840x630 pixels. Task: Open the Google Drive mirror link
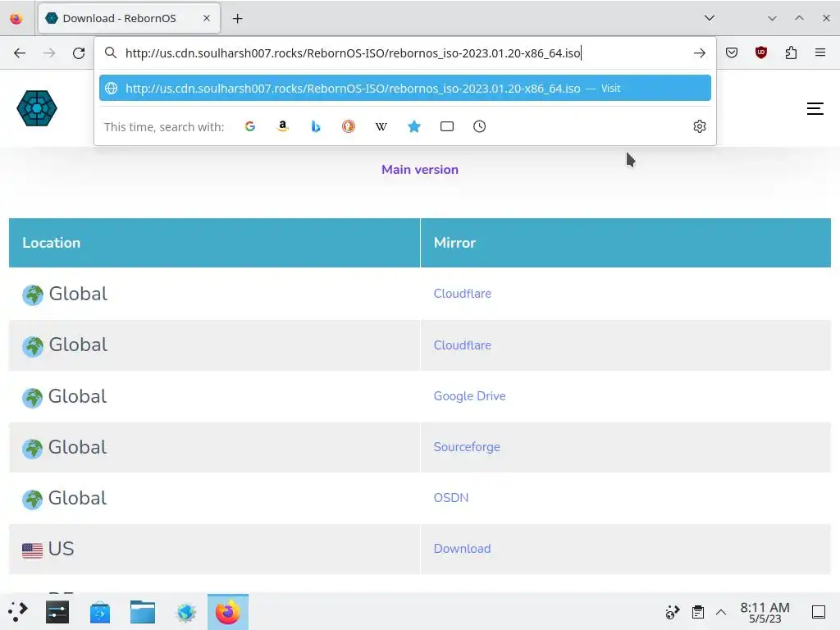tap(470, 396)
